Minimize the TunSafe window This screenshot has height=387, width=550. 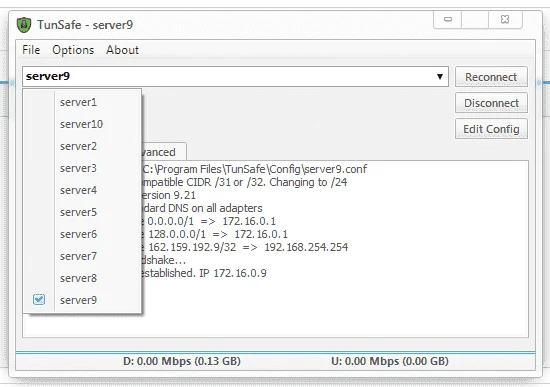point(448,19)
